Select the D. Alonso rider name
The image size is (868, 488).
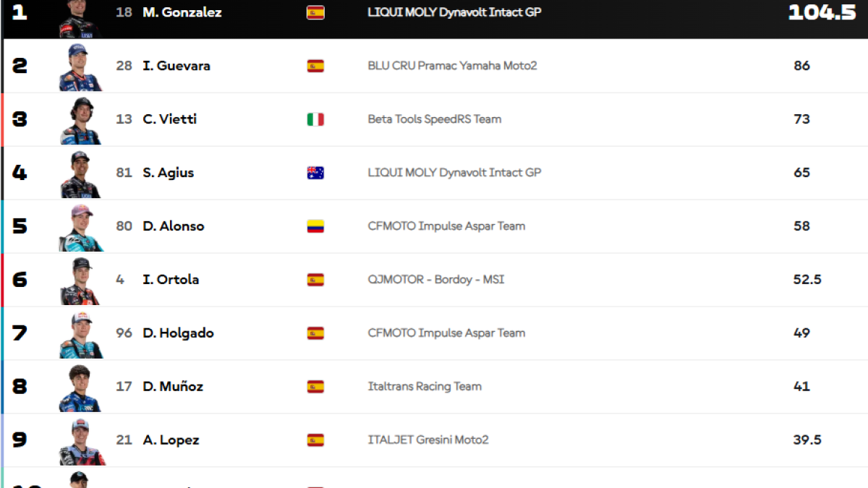coord(174,226)
